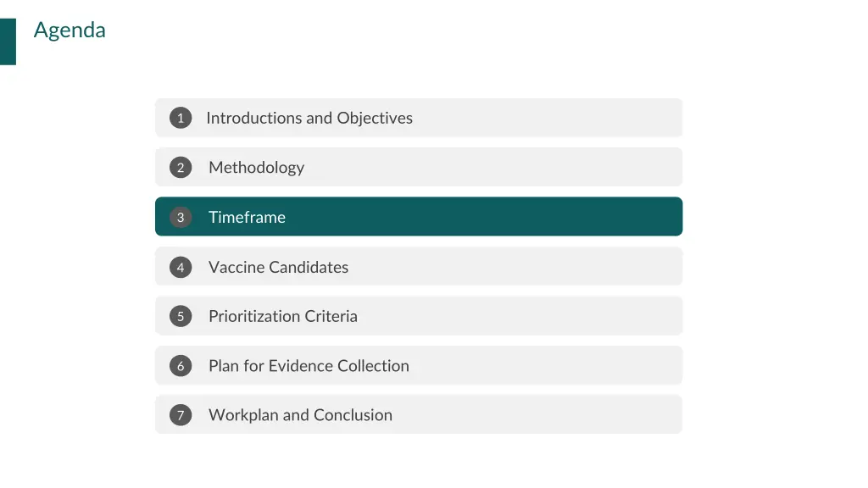Click the number 2 circle badge
Viewport: 868px width, 488px height.
pyautogui.click(x=181, y=167)
